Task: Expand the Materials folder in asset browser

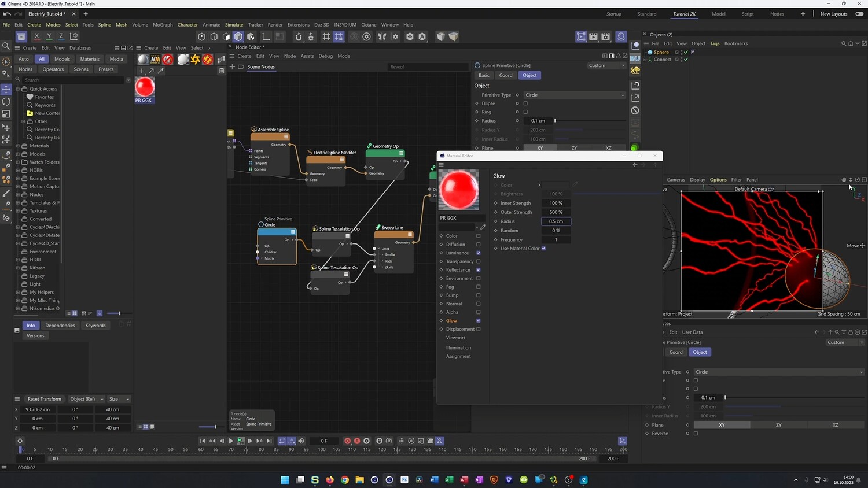Action: click(18, 146)
